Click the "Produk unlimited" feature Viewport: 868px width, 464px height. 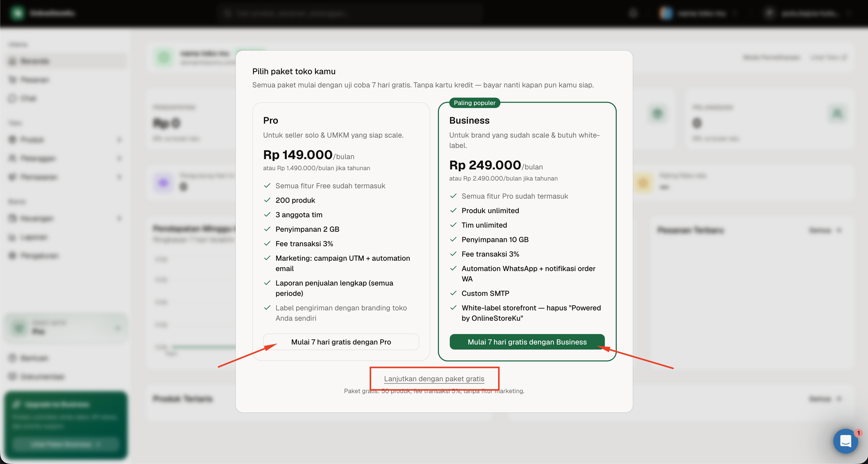click(x=490, y=211)
